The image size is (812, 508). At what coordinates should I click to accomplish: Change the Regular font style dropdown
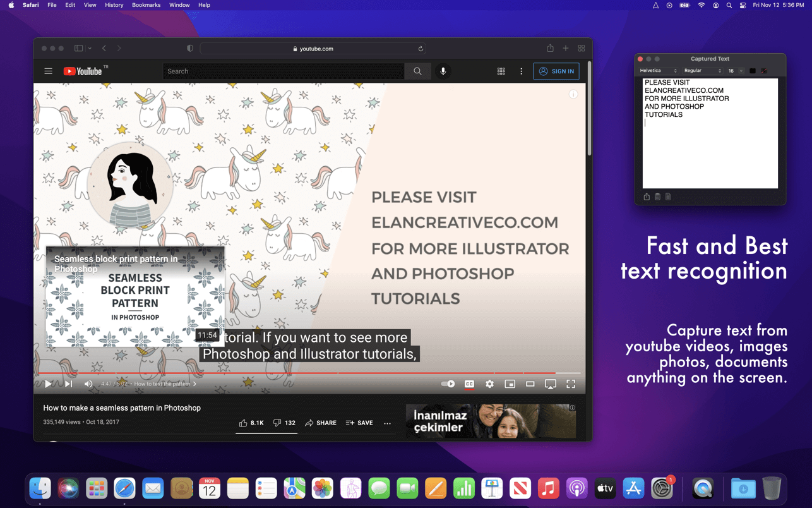[x=702, y=71]
